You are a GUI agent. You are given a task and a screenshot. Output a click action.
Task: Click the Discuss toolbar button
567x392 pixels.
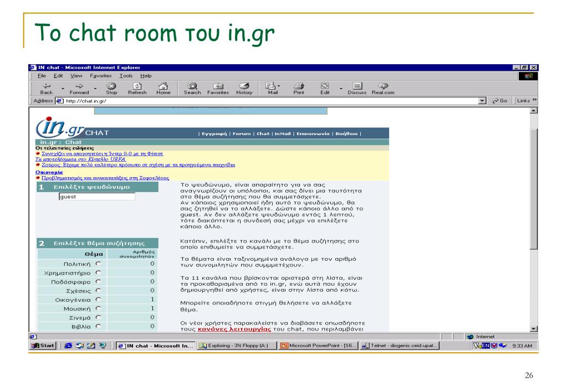click(x=357, y=89)
